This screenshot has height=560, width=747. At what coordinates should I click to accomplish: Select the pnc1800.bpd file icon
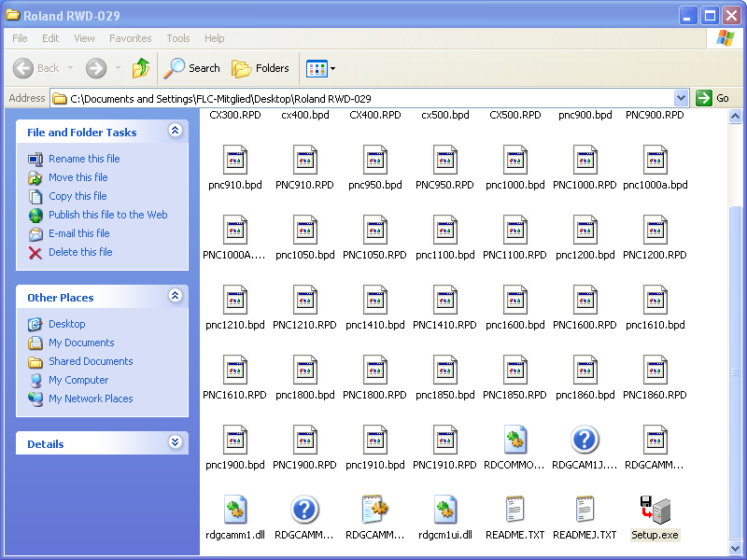pos(305,370)
